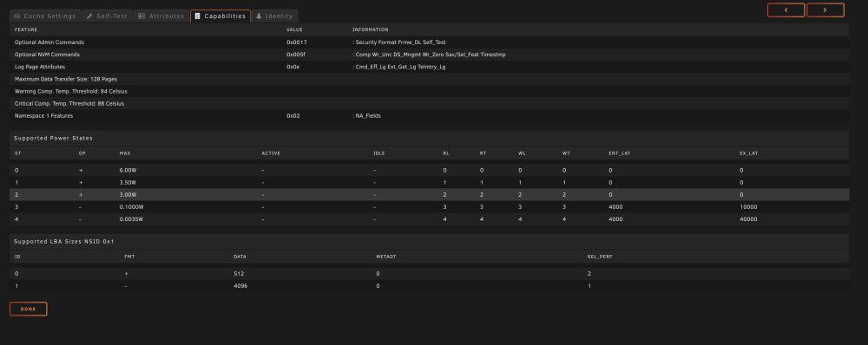Go to previous page with left arrow
The height and width of the screenshot is (345, 868).
click(x=786, y=10)
